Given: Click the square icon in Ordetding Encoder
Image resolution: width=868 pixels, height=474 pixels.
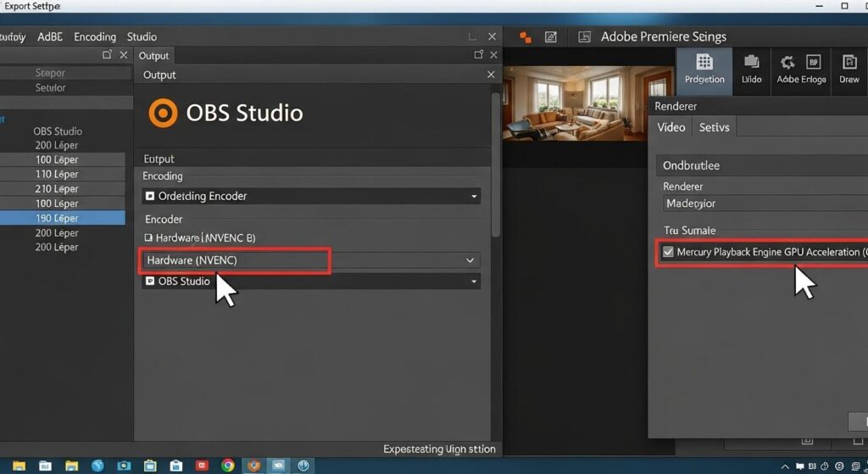Looking at the screenshot, I should coord(150,196).
